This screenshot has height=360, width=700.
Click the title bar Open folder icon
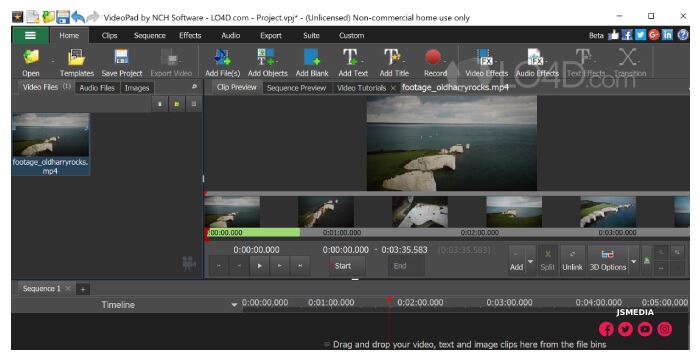point(48,17)
